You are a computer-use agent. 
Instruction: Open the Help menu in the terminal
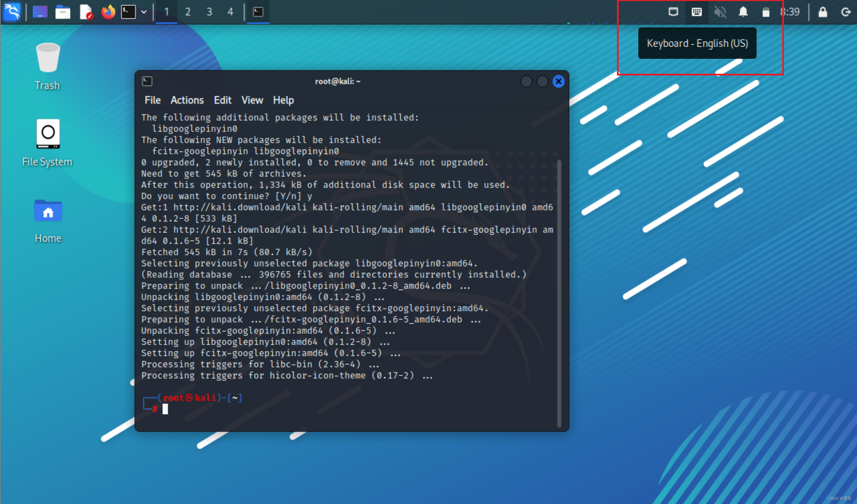[x=283, y=100]
